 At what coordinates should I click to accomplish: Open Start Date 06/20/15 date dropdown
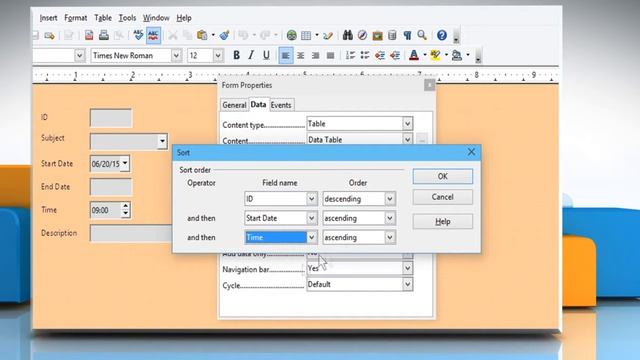pos(125,164)
